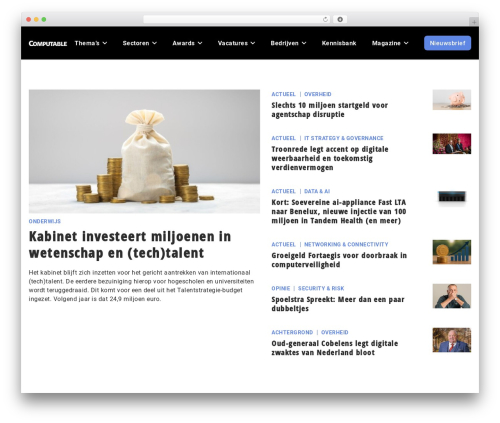
Task: Click the Nieuwsbrief button
Action: (x=447, y=43)
